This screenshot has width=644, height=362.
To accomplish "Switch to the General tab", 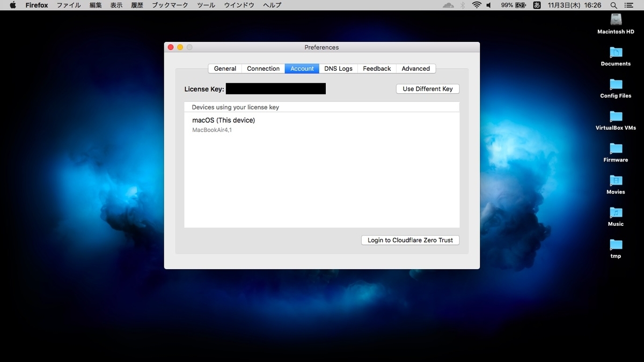I will pos(225,69).
